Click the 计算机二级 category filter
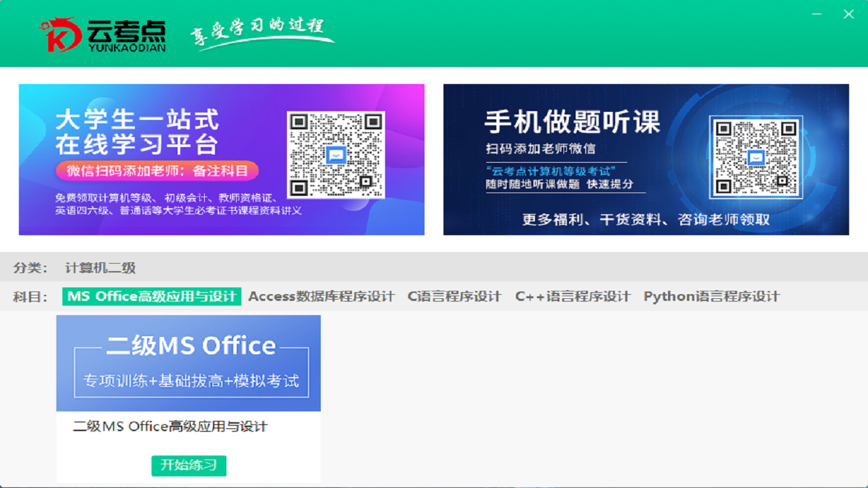868x488 pixels. [x=100, y=267]
